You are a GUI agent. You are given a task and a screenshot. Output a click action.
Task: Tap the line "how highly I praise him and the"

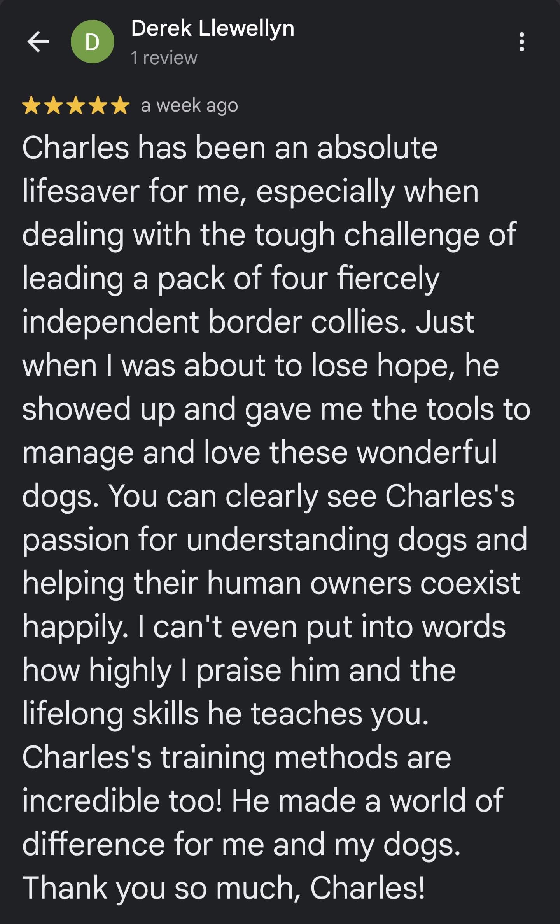tap(239, 671)
